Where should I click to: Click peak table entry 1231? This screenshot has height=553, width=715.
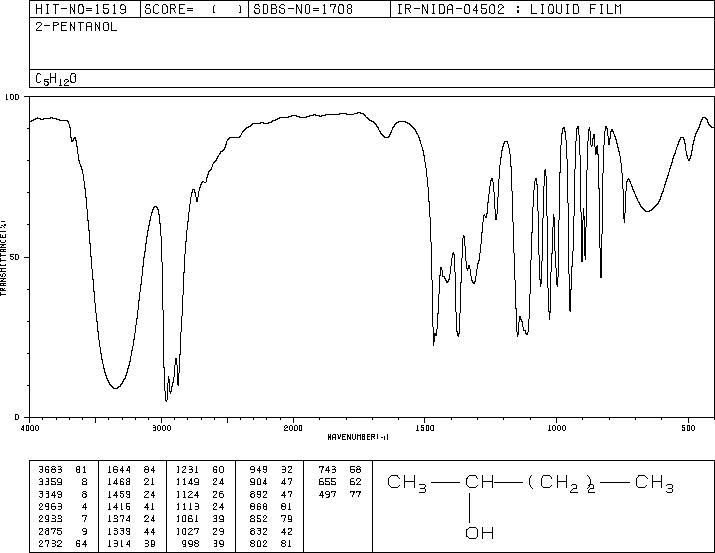[x=188, y=470]
